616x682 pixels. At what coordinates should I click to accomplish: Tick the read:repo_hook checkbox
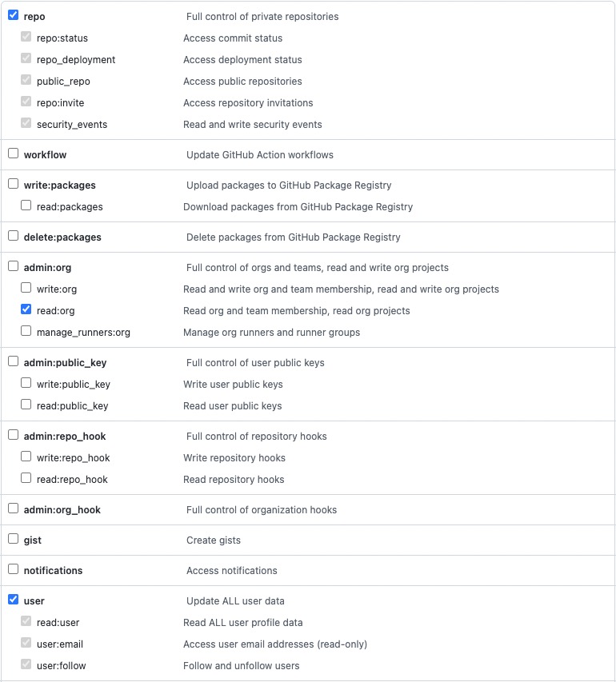pyautogui.click(x=26, y=478)
